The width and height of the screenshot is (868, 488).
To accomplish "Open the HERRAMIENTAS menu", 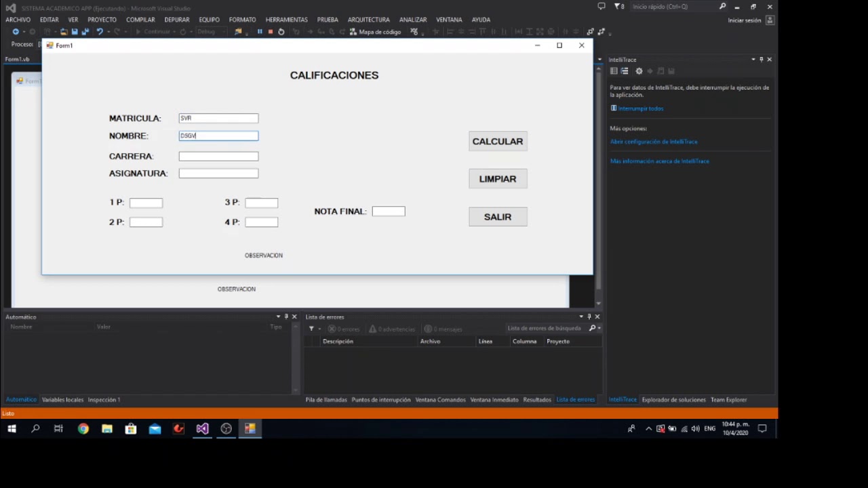I will (x=287, y=20).
